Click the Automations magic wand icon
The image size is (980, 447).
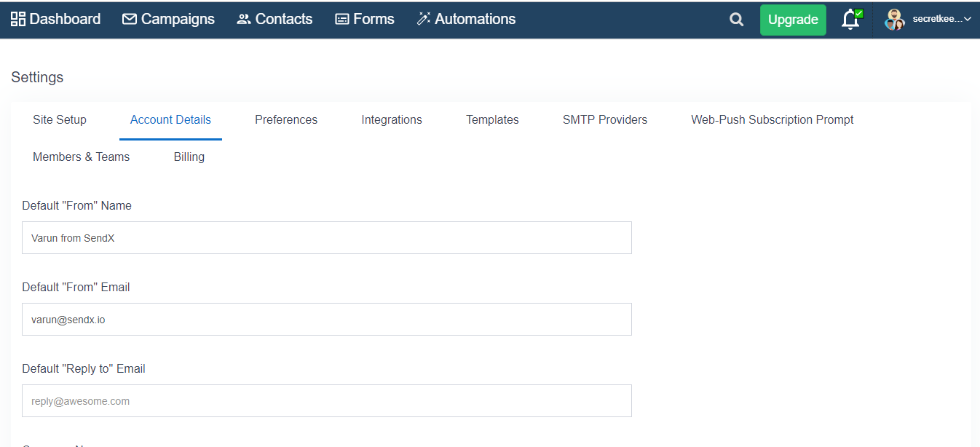coord(424,20)
